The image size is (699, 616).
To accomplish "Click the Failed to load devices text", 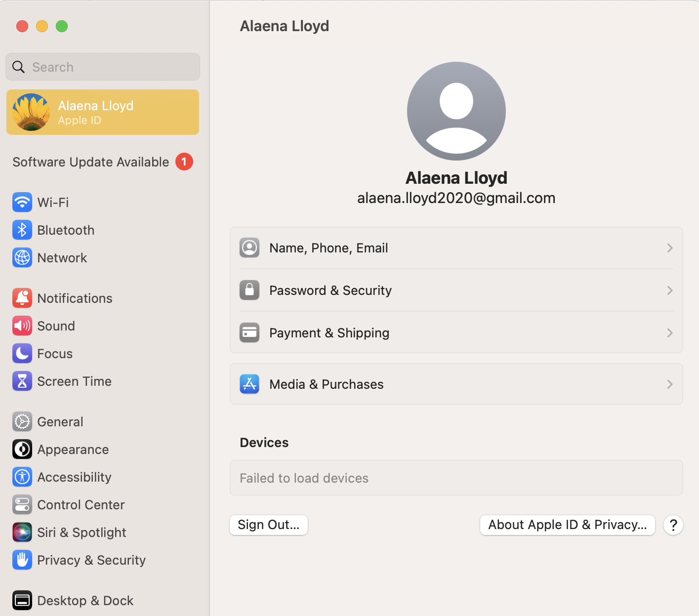I will coord(304,478).
